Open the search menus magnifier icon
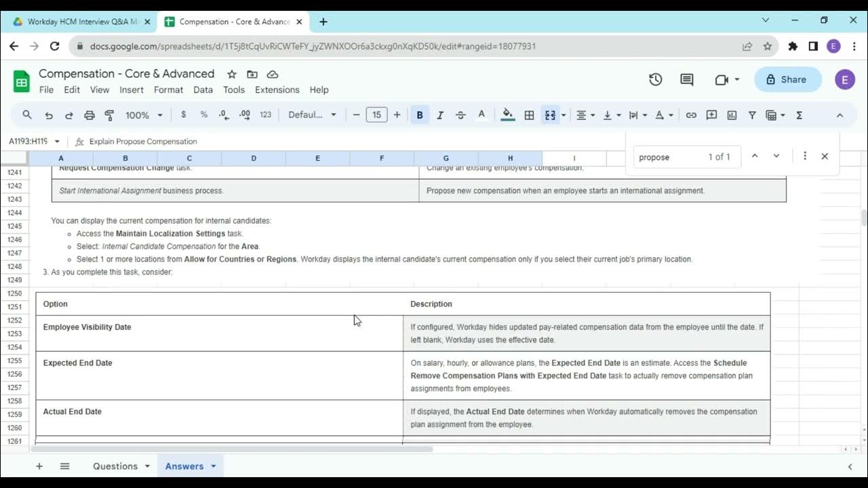The height and width of the screenshot is (488, 868). pos(27,115)
